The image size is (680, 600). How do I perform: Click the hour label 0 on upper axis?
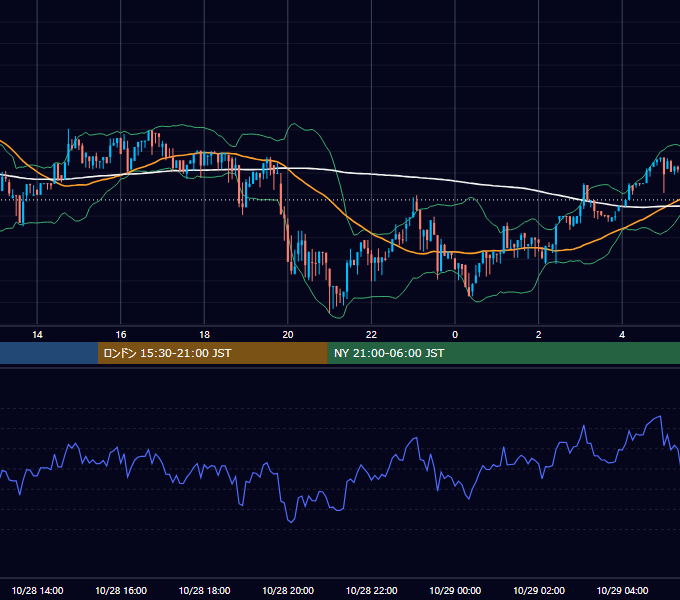(455, 335)
